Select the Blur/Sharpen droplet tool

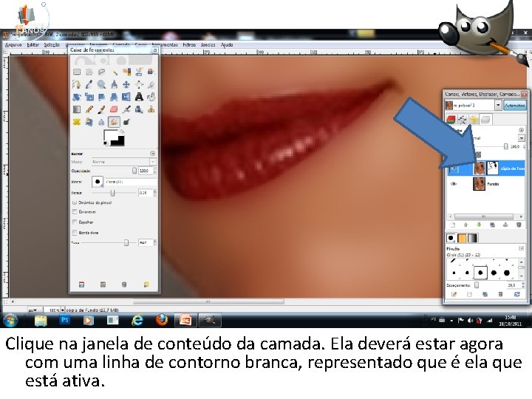tap(101, 122)
